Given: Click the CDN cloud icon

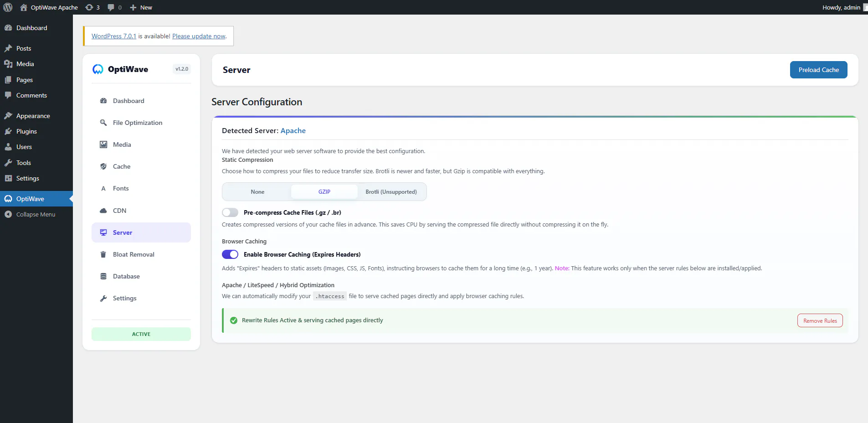Looking at the screenshot, I should point(103,211).
